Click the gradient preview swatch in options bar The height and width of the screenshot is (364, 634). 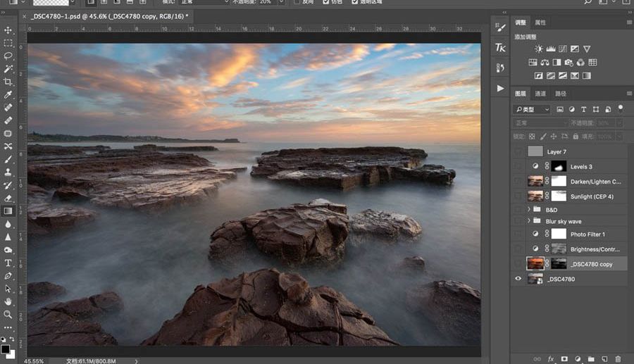tap(51, 2)
